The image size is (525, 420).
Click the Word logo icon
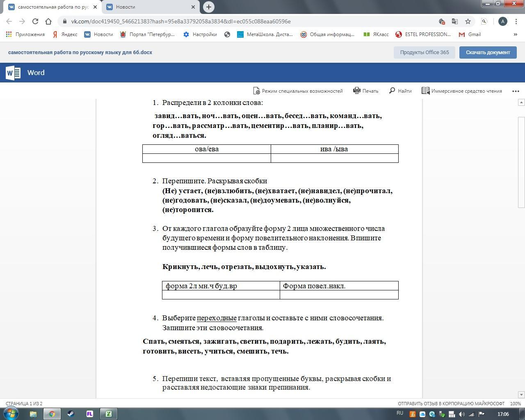pyautogui.click(x=13, y=73)
